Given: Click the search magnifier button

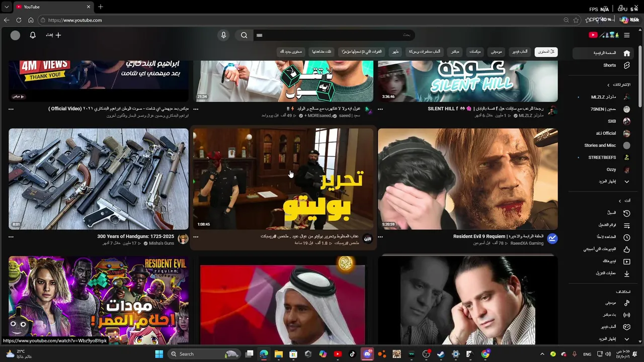Looking at the screenshot, I should pyautogui.click(x=244, y=35).
